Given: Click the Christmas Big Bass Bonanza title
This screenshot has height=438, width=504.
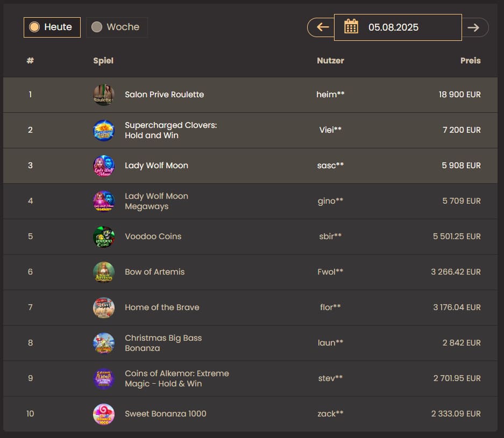Looking at the screenshot, I should click(x=164, y=343).
